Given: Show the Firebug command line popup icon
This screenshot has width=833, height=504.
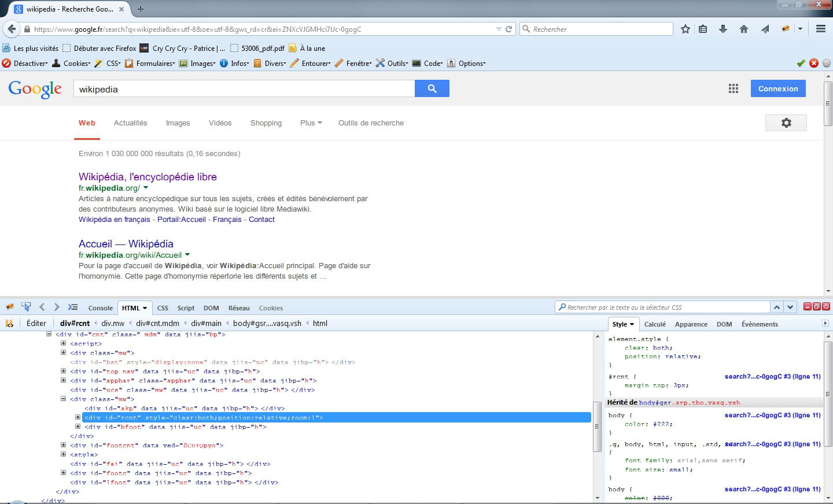Looking at the screenshot, I should coord(72,307).
